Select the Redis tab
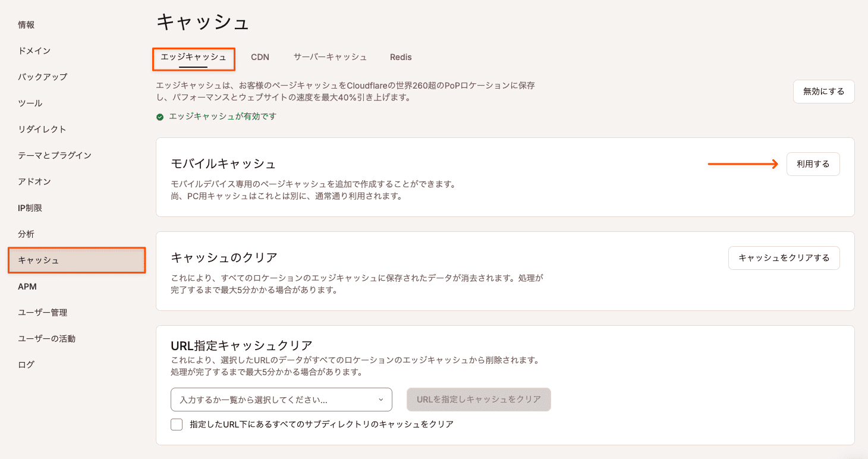Image resolution: width=868 pixels, height=459 pixels. [x=401, y=57]
